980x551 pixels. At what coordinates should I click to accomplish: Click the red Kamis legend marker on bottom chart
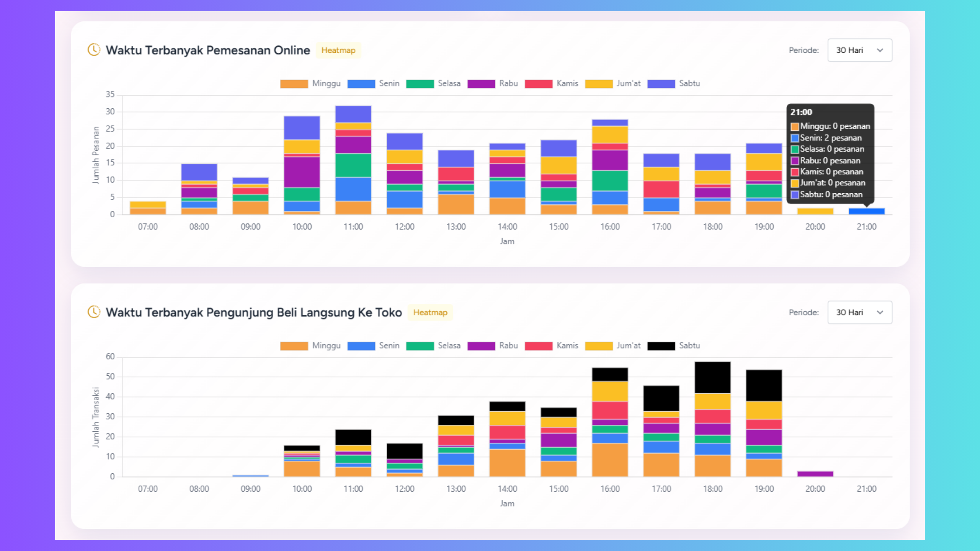(x=539, y=346)
